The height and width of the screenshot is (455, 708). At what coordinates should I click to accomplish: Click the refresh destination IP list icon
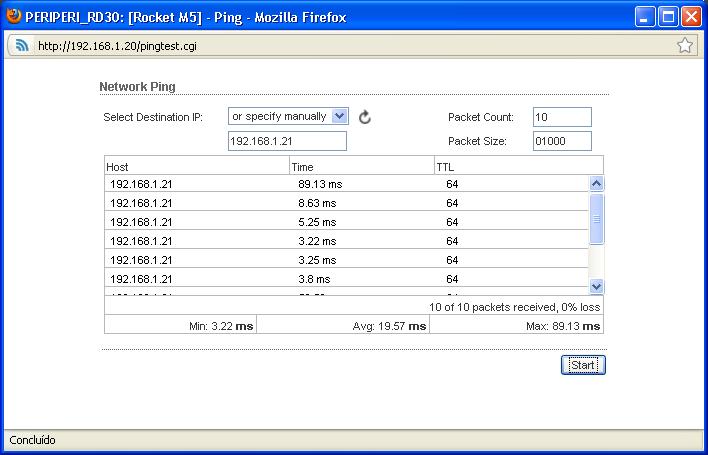pyautogui.click(x=365, y=117)
